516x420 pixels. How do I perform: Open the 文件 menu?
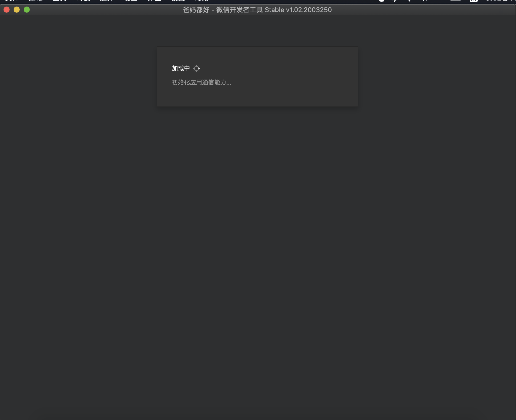click(11, 1)
